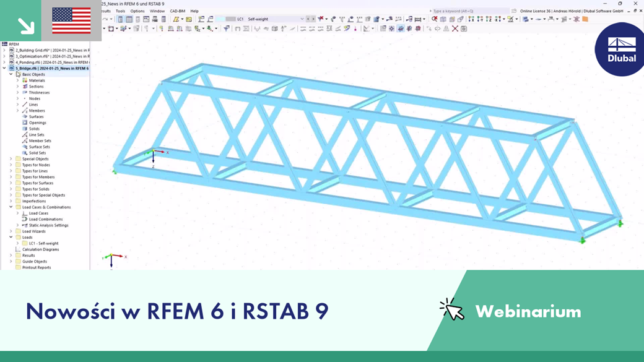Click the mirror toolbar icon
Image resolution: width=644 pixels, height=362 pixels.
click(446, 28)
